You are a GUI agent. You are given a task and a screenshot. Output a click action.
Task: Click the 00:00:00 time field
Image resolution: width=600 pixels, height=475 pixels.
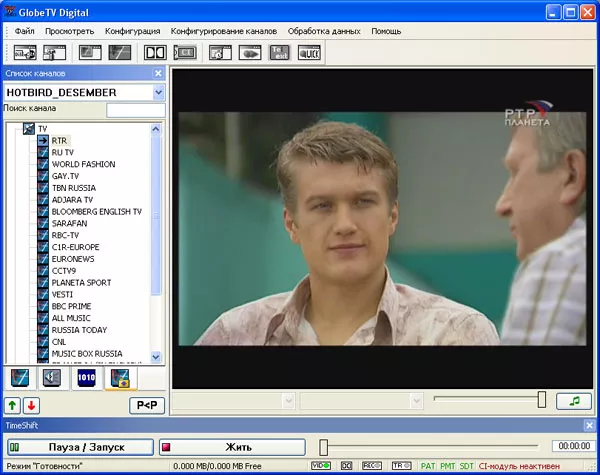coord(574,446)
